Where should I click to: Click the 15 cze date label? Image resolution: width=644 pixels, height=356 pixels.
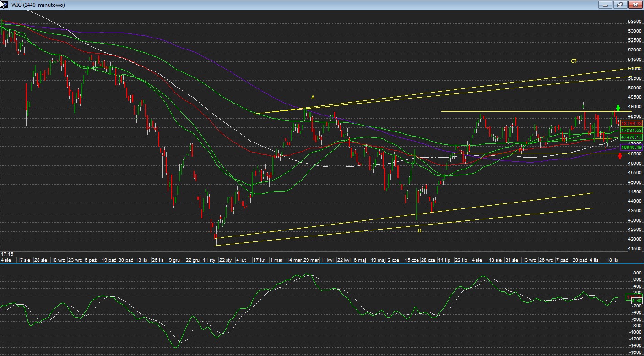pos(411,260)
